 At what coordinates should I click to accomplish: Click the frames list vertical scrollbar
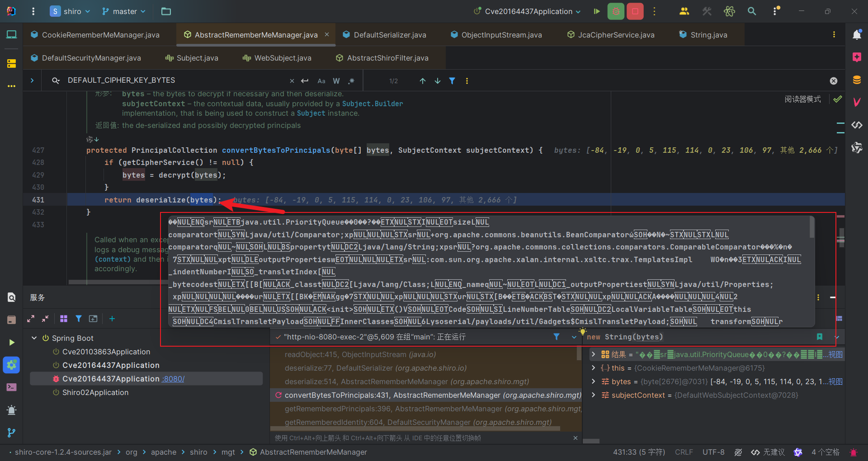coord(579,354)
